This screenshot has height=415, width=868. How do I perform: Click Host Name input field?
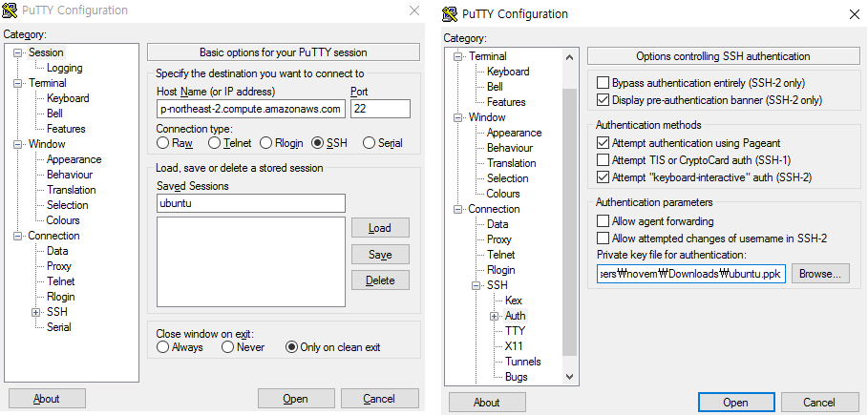pos(251,109)
